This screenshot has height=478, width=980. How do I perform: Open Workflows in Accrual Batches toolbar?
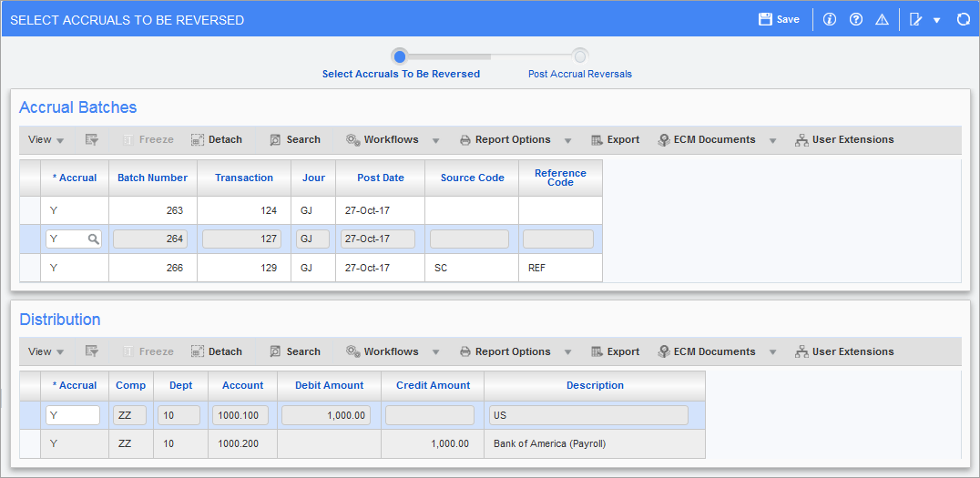point(382,140)
